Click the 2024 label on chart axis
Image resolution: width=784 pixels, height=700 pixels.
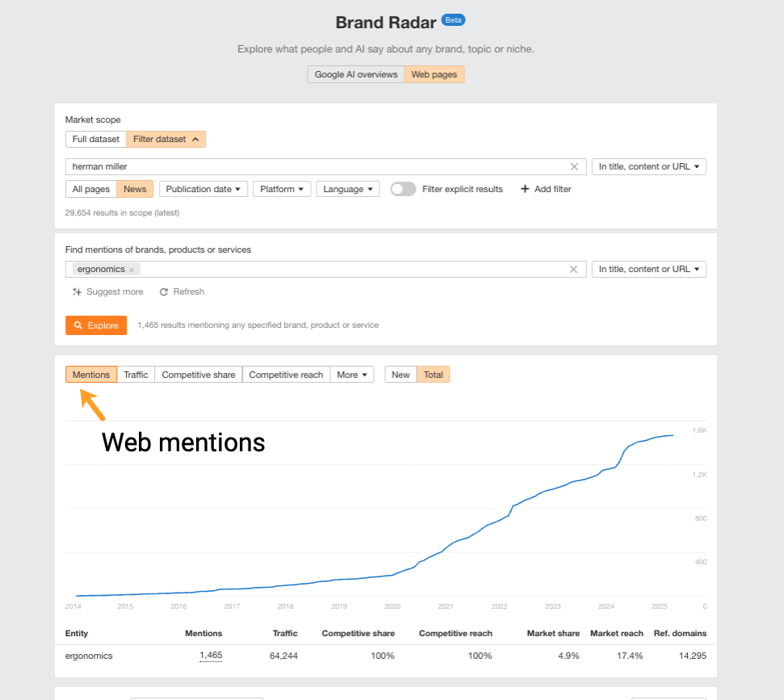[606, 606]
